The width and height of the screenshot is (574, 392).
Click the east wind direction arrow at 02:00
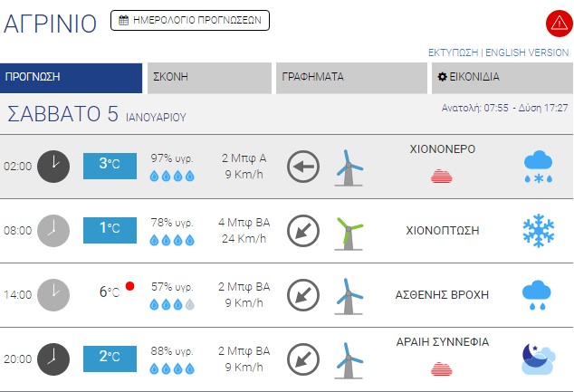coord(303,167)
